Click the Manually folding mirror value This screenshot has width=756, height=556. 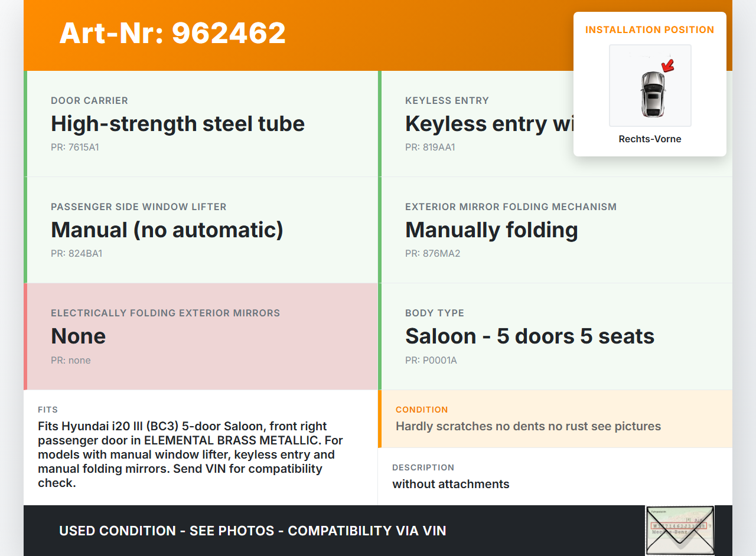coord(491,230)
